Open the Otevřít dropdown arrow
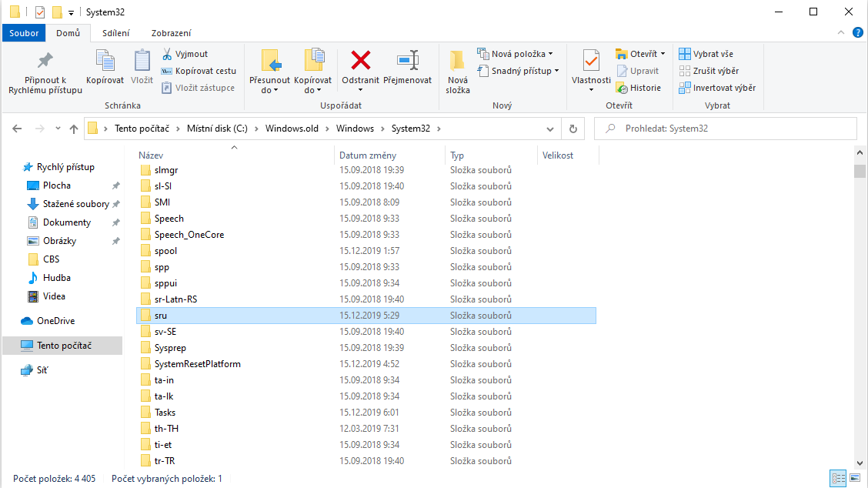 pos(663,54)
